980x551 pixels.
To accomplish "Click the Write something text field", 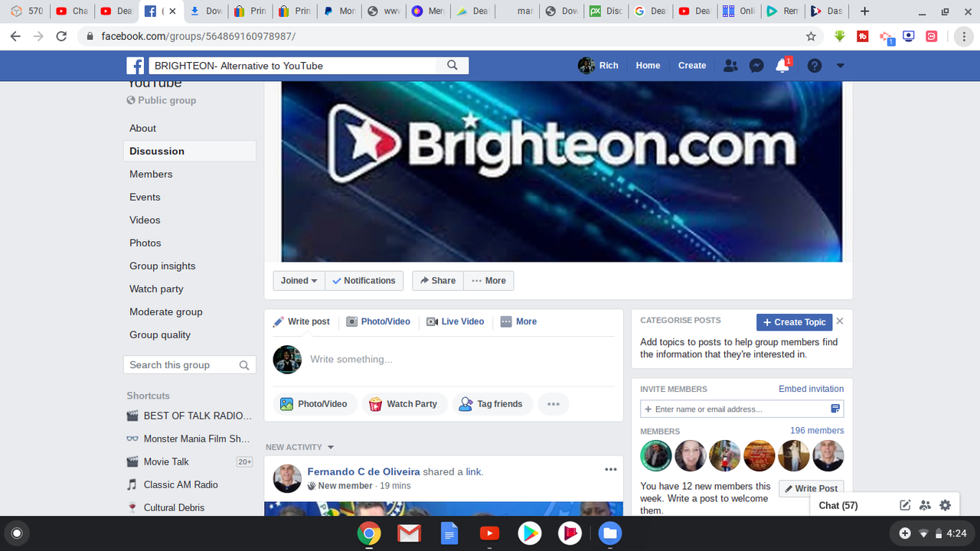I will click(459, 359).
